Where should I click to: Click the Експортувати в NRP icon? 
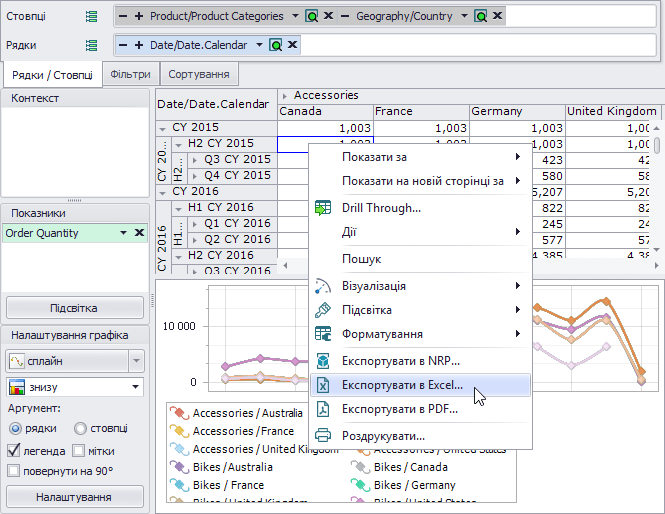point(323,361)
